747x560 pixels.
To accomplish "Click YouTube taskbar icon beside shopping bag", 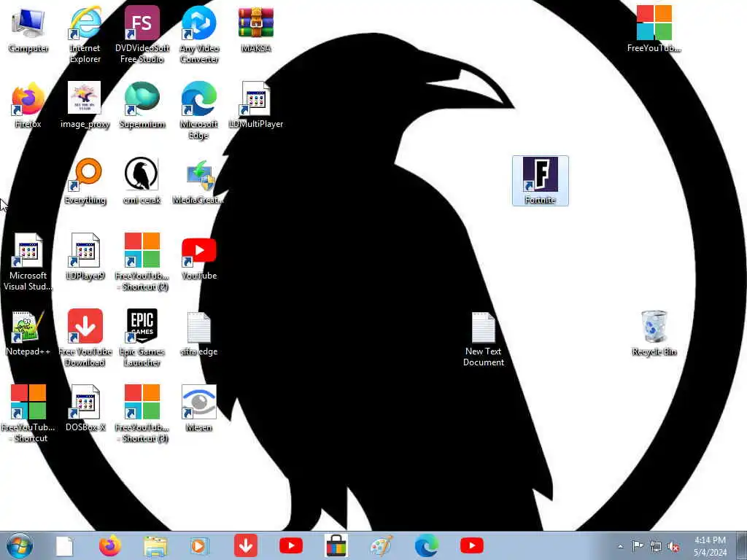I will pos(291,545).
